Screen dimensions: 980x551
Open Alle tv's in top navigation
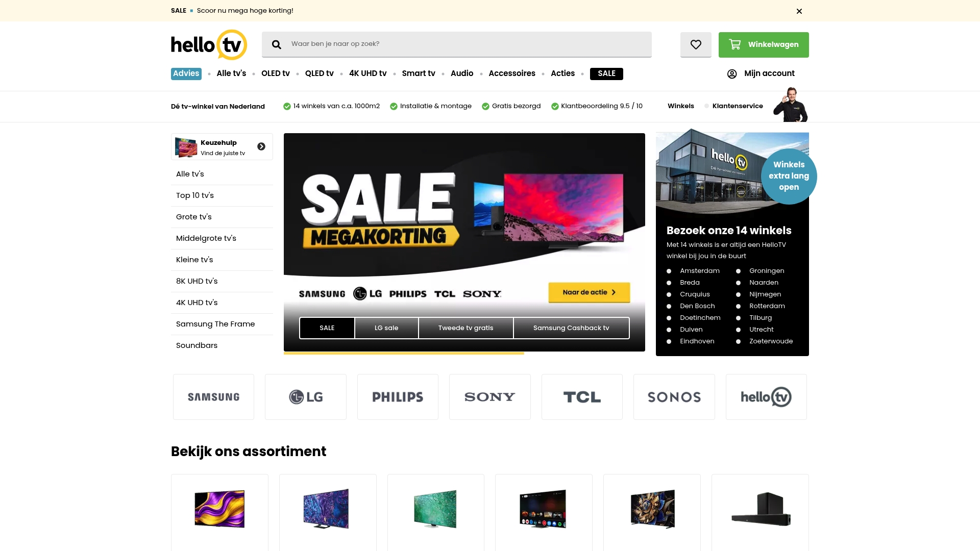click(231, 73)
